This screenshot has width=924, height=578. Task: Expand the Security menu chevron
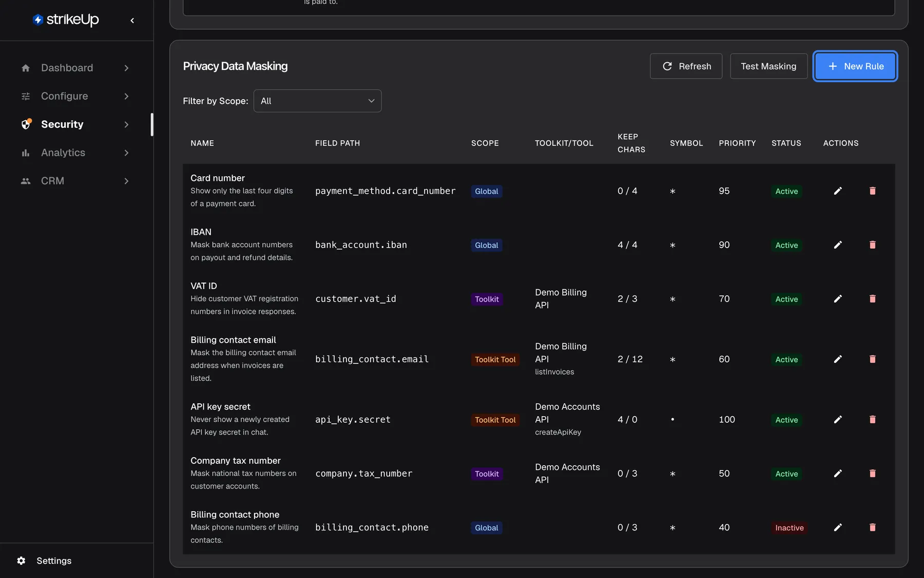point(126,124)
